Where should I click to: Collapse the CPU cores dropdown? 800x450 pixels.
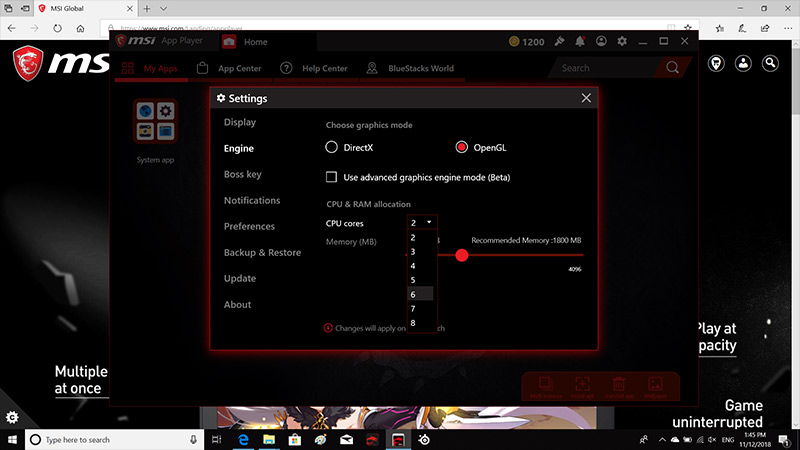coord(422,222)
